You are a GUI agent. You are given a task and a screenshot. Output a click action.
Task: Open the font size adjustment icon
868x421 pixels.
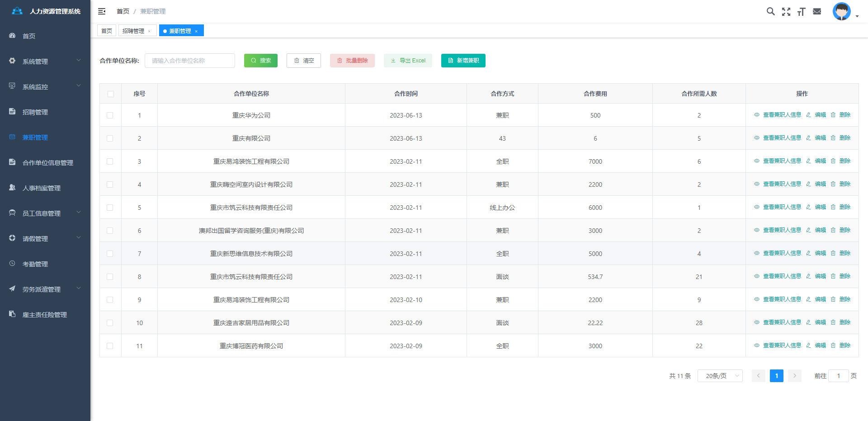pyautogui.click(x=802, y=12)
